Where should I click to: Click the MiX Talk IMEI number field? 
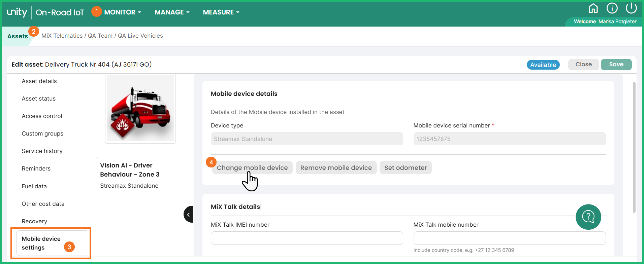(x=307, y=238)
